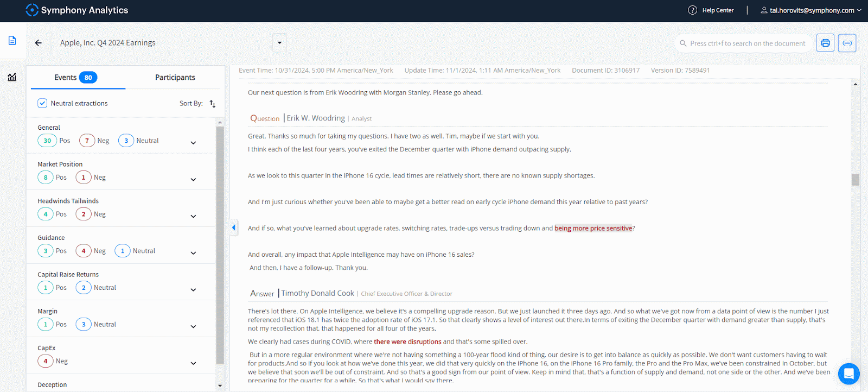
Task: Click the Events count badge 80
Action: click(88, 78)
